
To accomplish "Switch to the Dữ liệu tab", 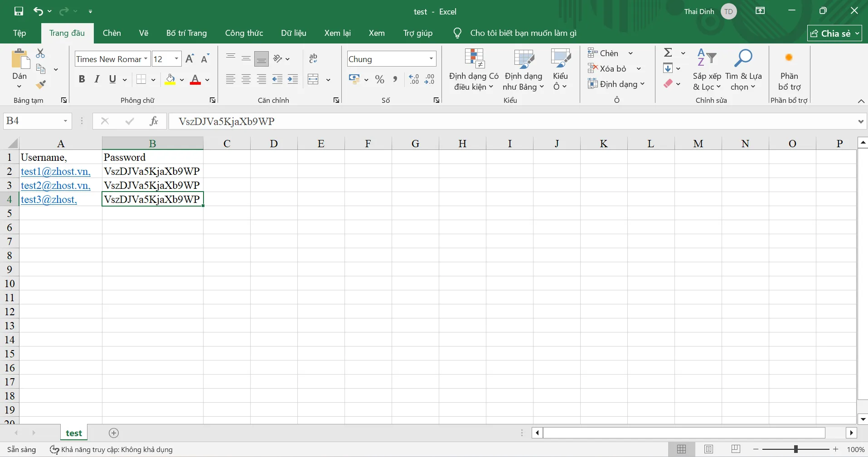I will [x=293, y=33].
